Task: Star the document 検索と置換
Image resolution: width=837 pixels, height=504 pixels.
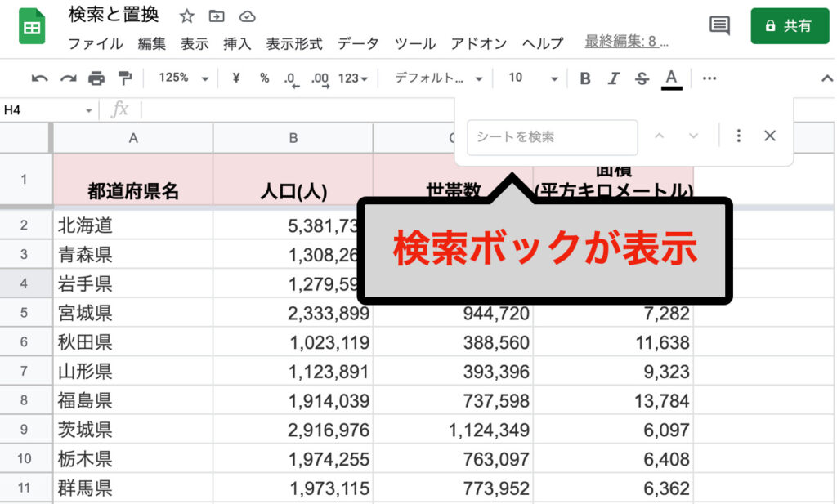Action: [186, 16]
